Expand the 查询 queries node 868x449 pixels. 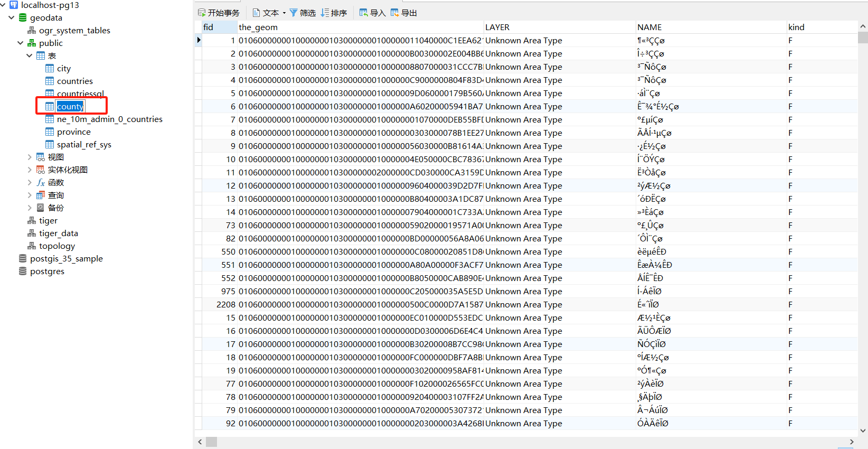tap(30, 195)
